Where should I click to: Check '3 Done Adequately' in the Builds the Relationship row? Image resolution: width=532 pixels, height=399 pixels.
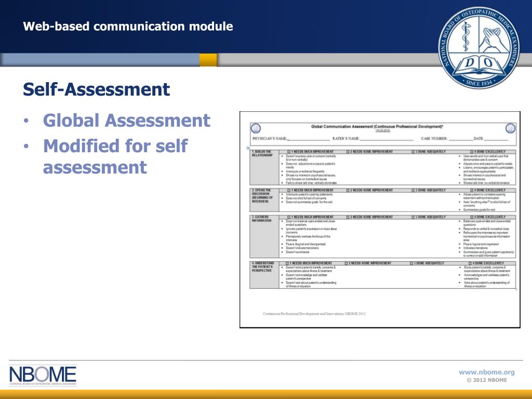coord(414,152)
